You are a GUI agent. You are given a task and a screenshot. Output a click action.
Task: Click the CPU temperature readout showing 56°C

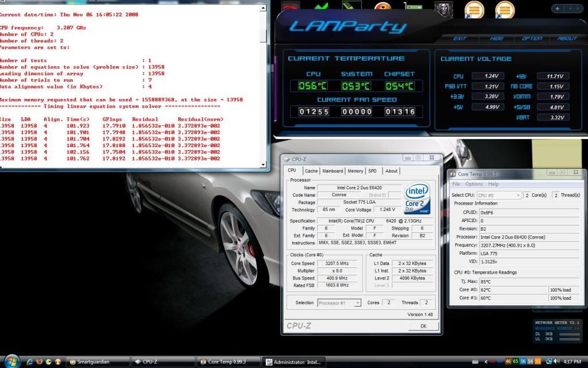314,86
